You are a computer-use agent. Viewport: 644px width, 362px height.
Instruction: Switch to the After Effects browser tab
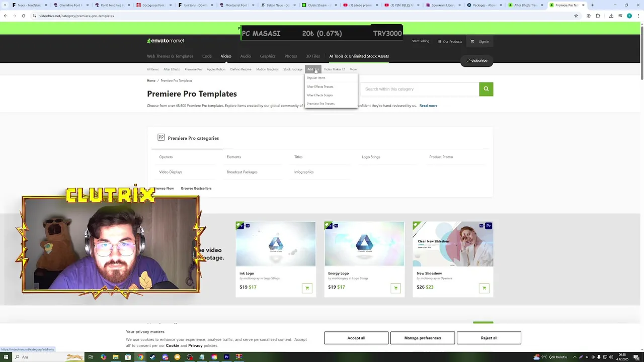[x=525, y=5]
